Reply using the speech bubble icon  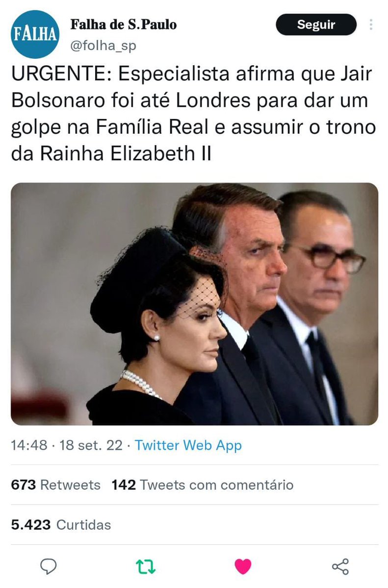tap(48, 566)
